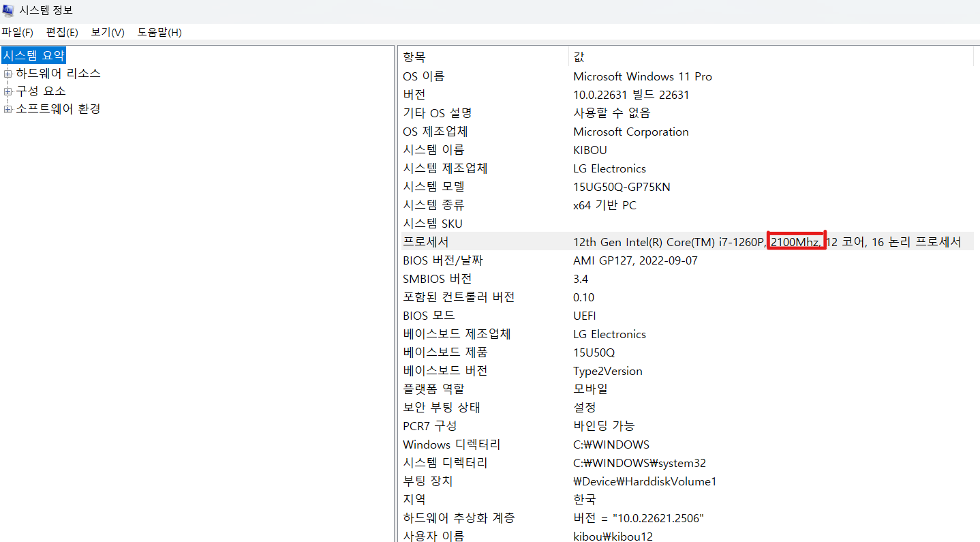Open the 파일(F) menu
980x542 pixels.
(18, 32)
